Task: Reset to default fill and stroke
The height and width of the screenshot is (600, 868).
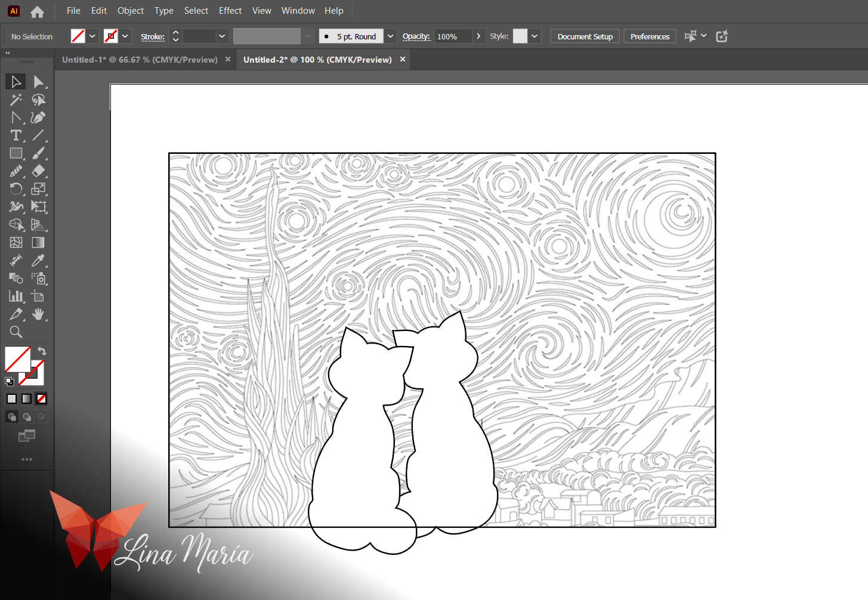Action: pyautogui.click(x=10, y=382)
